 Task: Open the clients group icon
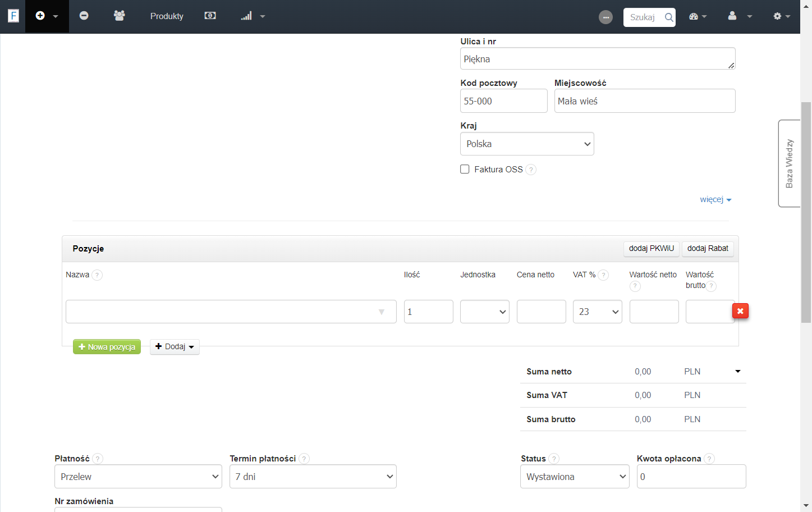[x=119, y=16]
